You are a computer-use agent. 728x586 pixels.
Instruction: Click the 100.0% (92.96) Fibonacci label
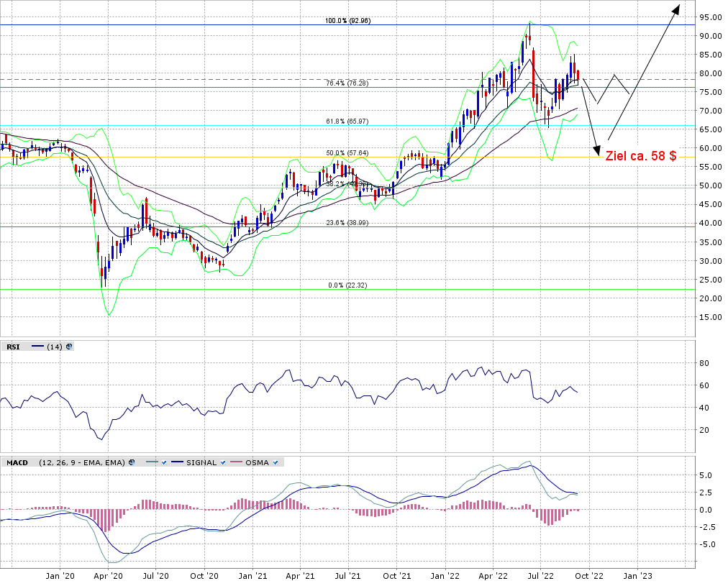[x=347, y=21]
